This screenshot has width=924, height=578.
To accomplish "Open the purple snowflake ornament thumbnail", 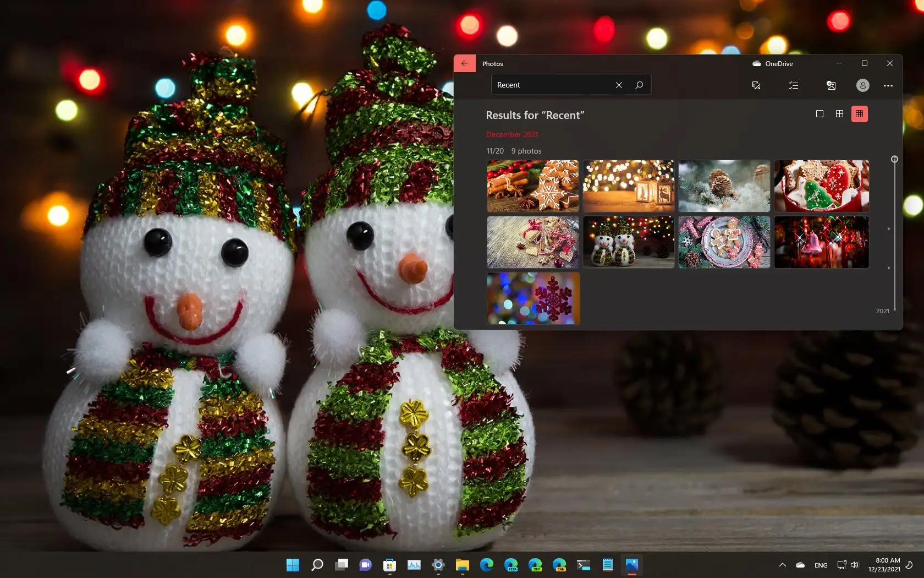I will [533, 298].
